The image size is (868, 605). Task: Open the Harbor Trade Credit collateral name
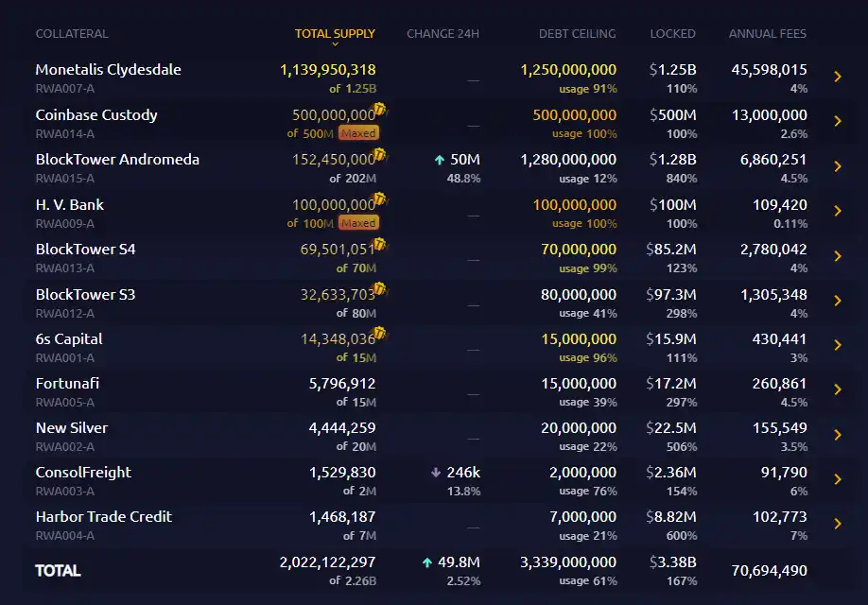(104, 517)
